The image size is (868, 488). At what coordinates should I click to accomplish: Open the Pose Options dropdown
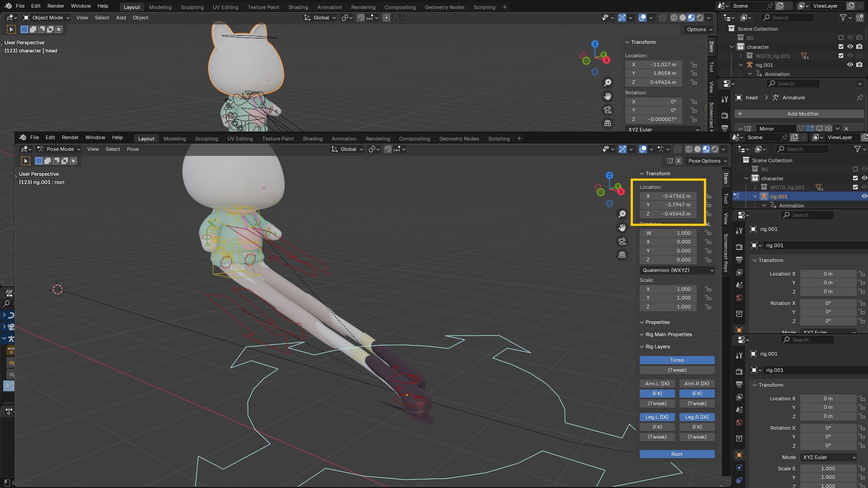click(707, 161)
